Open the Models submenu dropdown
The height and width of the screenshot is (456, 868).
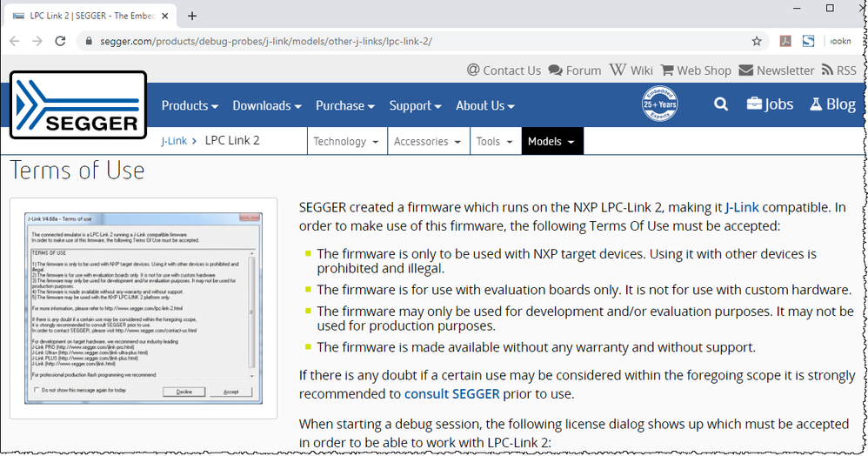[x=552, y=141]
